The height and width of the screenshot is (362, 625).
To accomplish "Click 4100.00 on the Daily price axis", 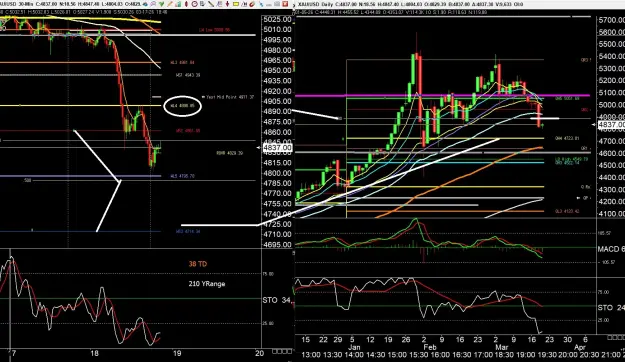I will coord(612,214).
